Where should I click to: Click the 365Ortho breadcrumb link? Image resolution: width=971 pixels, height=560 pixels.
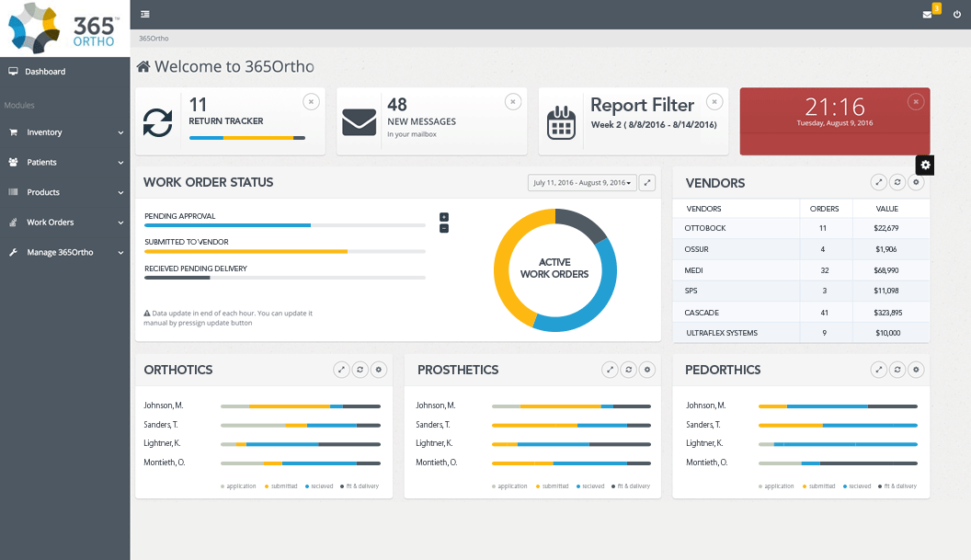[154, 39]
